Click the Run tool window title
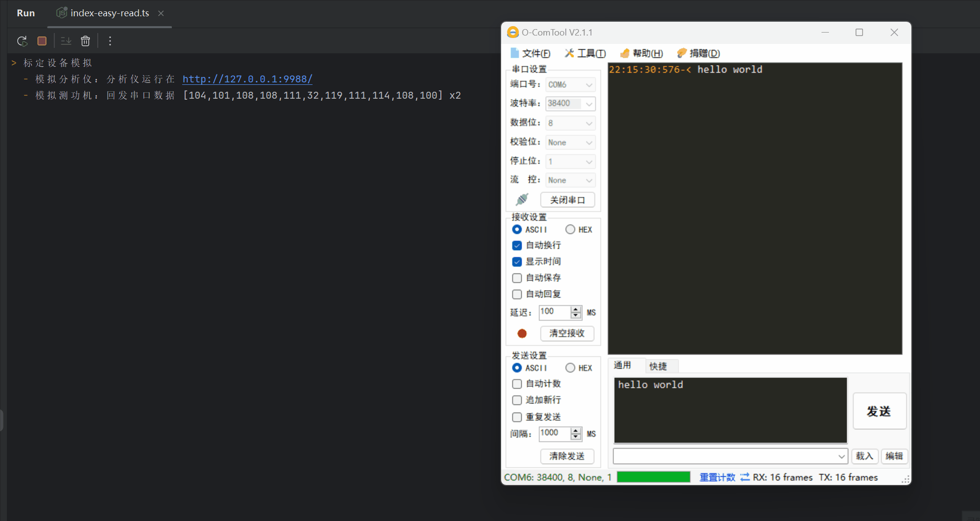This screenshot has height=521, width=980. (x=26, y=13)
